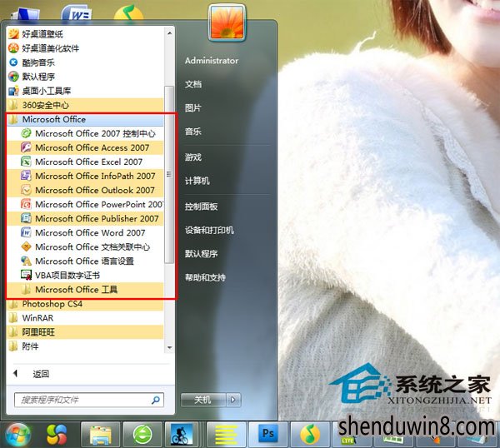Expand the 阿里旺旺 folder

(x=85, y=332)
